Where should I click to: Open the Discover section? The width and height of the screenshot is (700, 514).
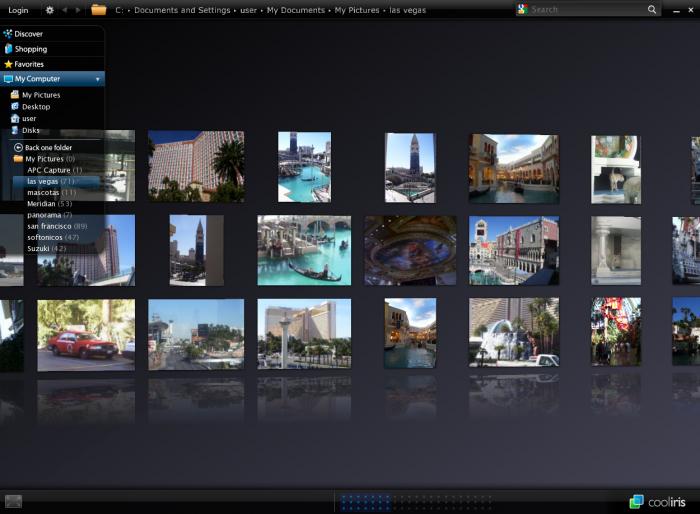(28, 34)
